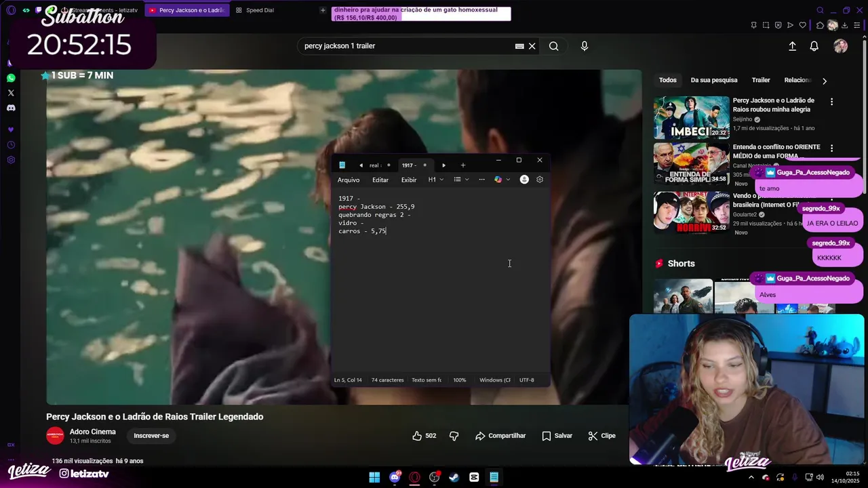Screen dimensions: 868x488
Task: Click Salvar save button
Action: tap(557, 436)
